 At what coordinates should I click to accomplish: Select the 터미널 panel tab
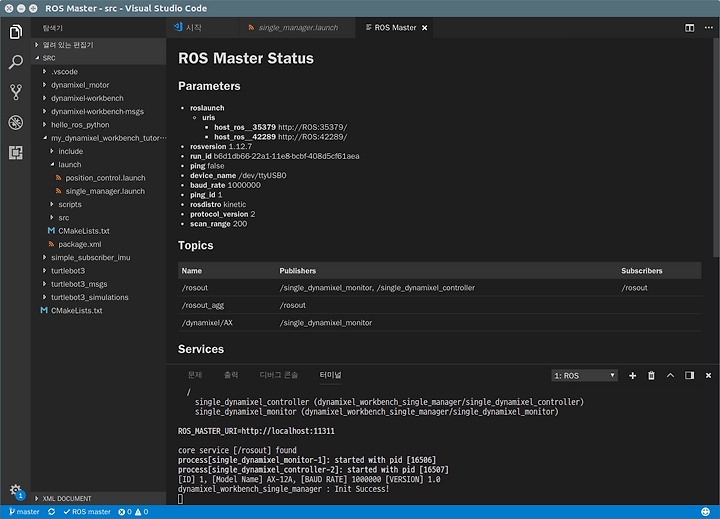pyautogui.click(x=331, y=375)
